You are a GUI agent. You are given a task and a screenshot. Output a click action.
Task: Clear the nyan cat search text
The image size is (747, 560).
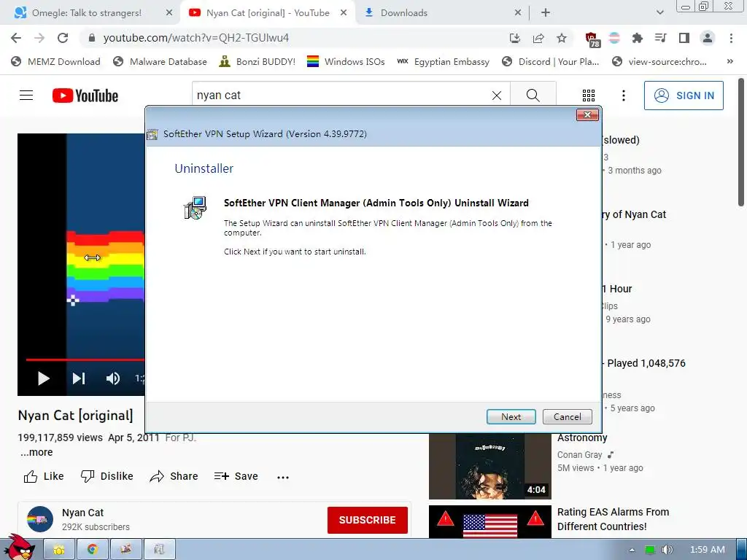pyautogui.click(x=496, y=96)
